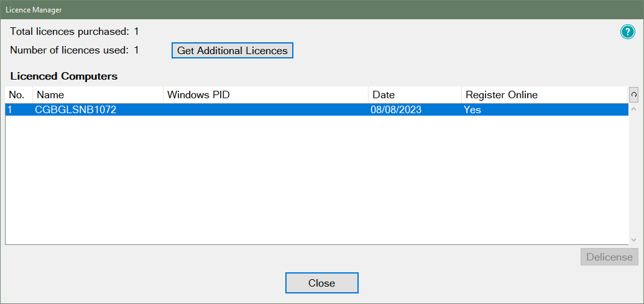644x304 pixels.
Task: Click row number 1 in the list
Action: click(11, 110)
